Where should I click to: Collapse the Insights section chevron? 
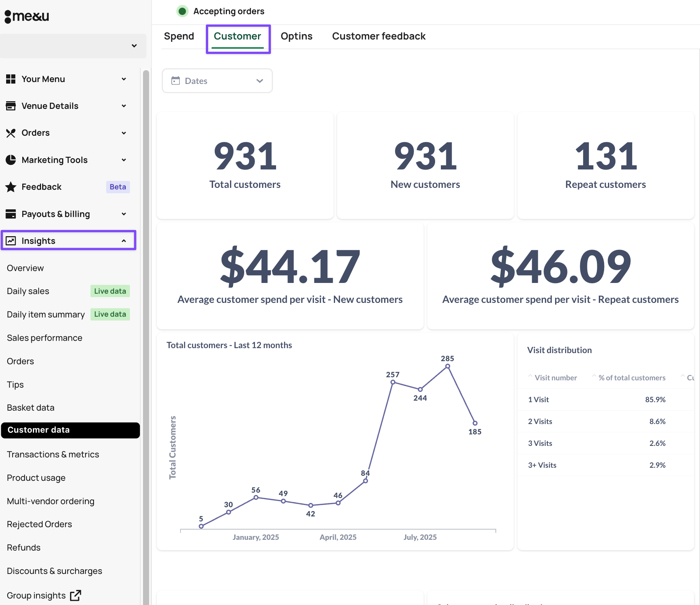click(x=124, y=241)
